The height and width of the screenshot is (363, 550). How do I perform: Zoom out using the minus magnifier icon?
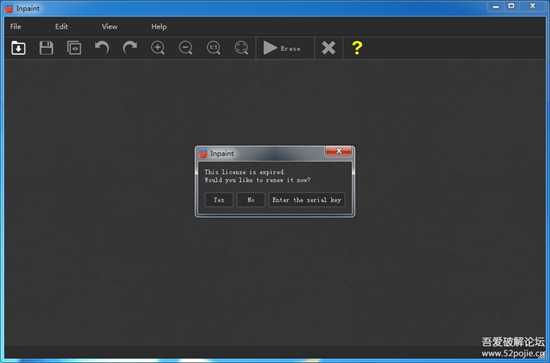[186, 48]
